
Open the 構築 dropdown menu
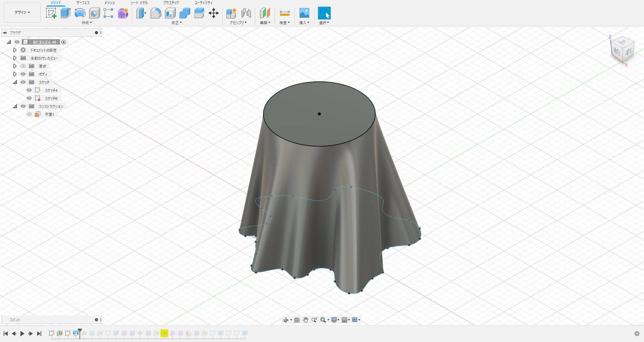[265, 23]
